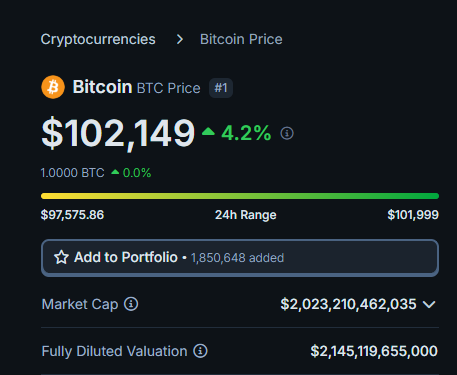Open Cryptocurrencies breadcrumb link
This screenshot has width=457, height=375.
(98, 39)
